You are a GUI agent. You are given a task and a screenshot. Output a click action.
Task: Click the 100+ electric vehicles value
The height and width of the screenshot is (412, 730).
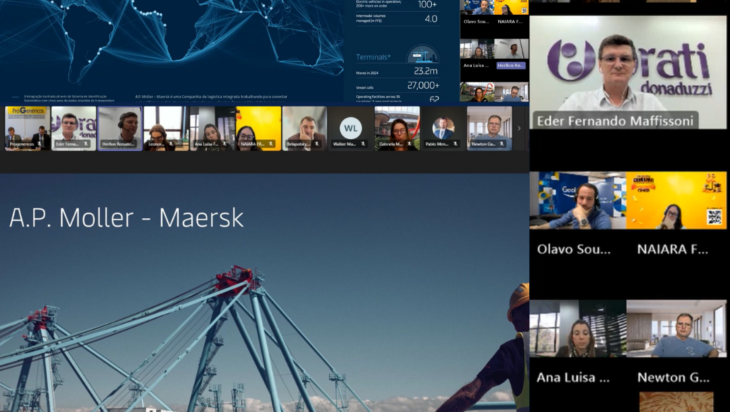tap(427, 5)
